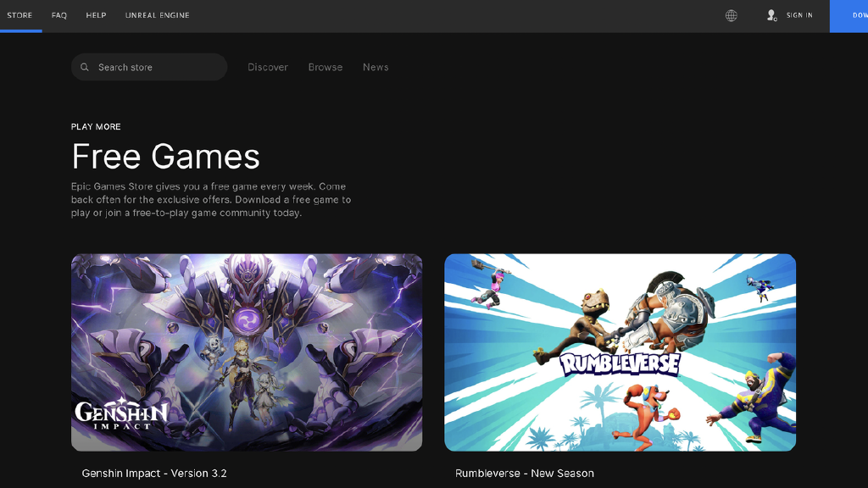Open the News section
The image size is (868, 488).
coord(376,67)
